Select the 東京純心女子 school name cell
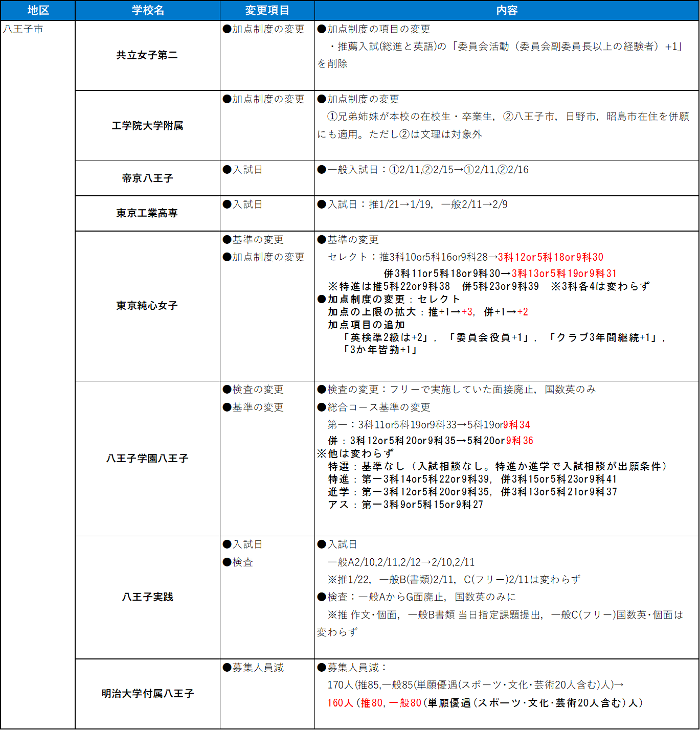Viewport: 700px width, 730px height. click(x=148, y=306)
